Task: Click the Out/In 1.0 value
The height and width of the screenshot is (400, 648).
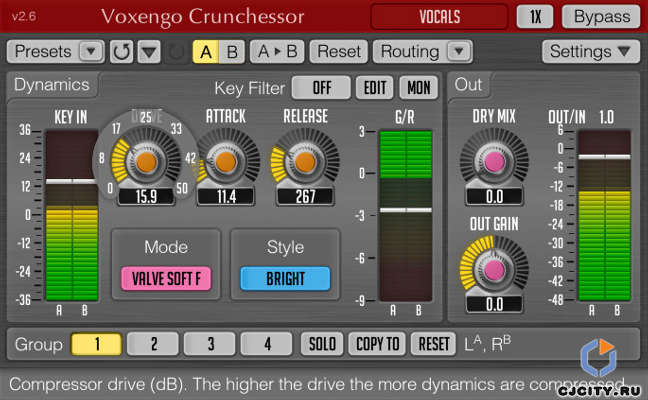Action: pyautogui.click(x=607, y=117)
